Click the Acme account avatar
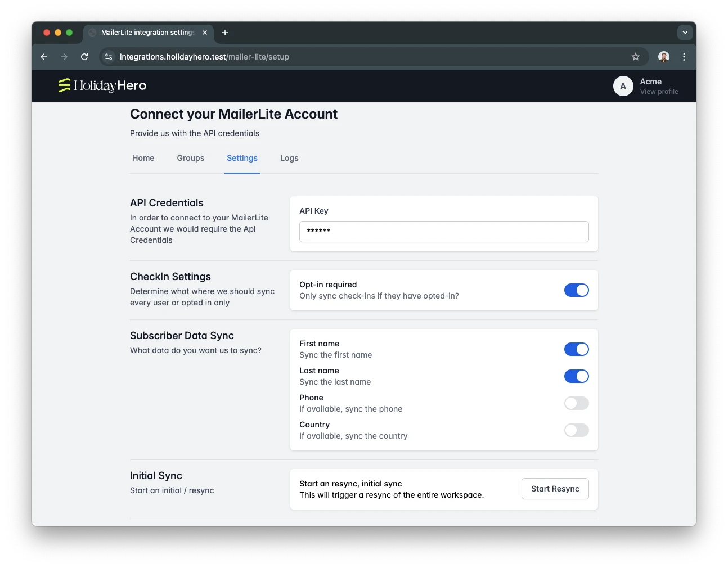The width and height of the screenshot is (728, 568). pos(623,86)
